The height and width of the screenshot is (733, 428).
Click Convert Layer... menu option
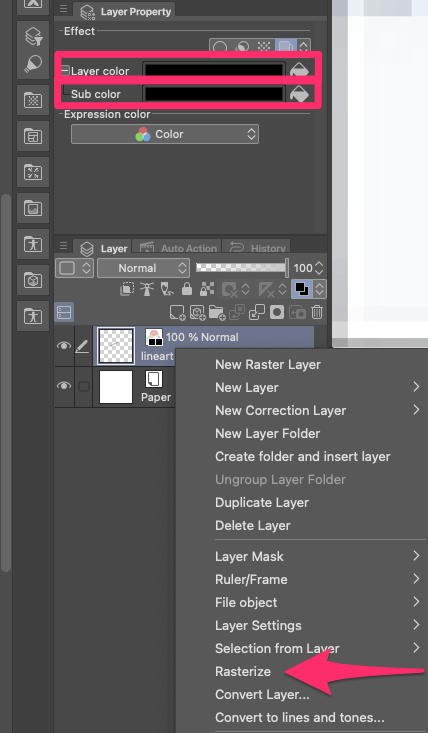[262, 694]
